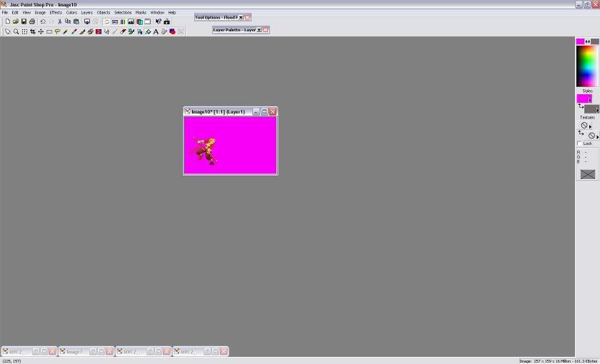Toggle the Layer Palette visibility
600x364 pixels.
click(140, 22)
